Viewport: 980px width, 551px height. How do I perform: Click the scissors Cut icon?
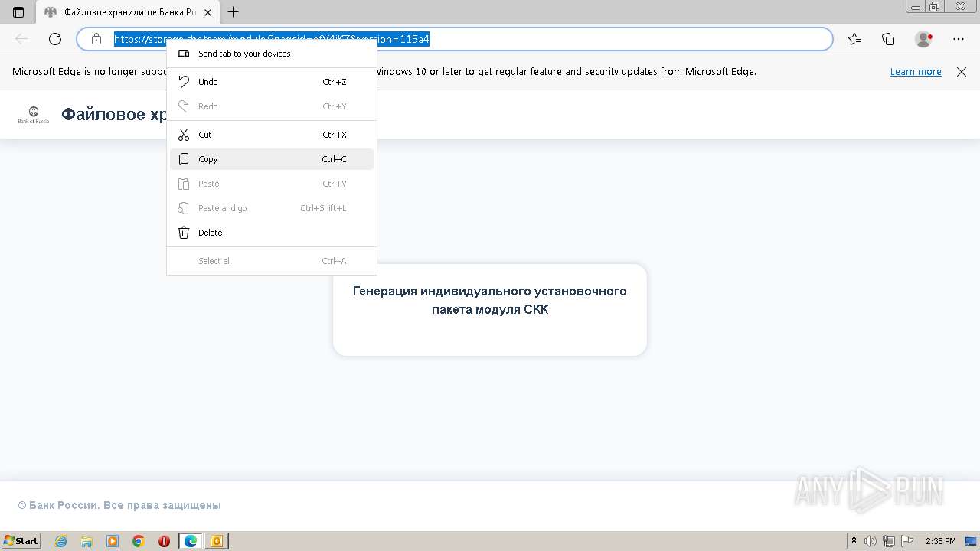(184, 135)
